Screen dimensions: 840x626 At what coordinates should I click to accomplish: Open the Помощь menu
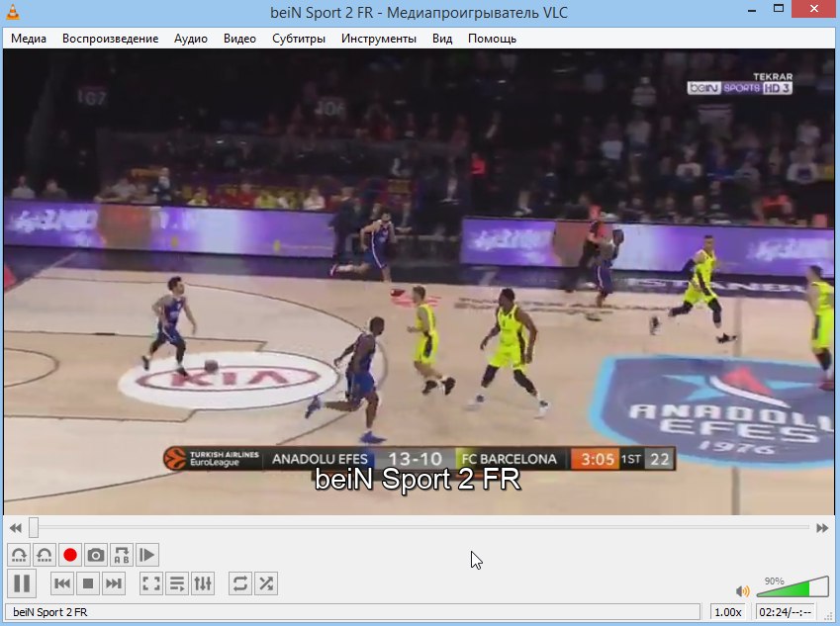click(x=492, y=39)
